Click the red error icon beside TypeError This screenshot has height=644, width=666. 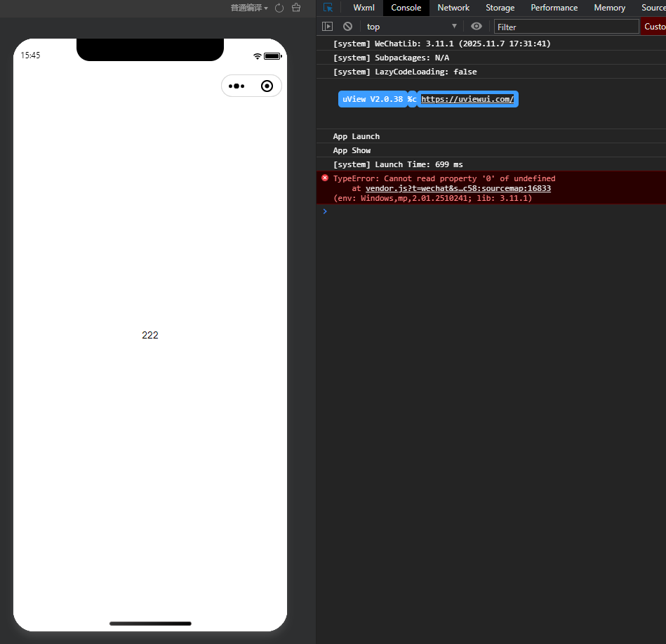324,178
